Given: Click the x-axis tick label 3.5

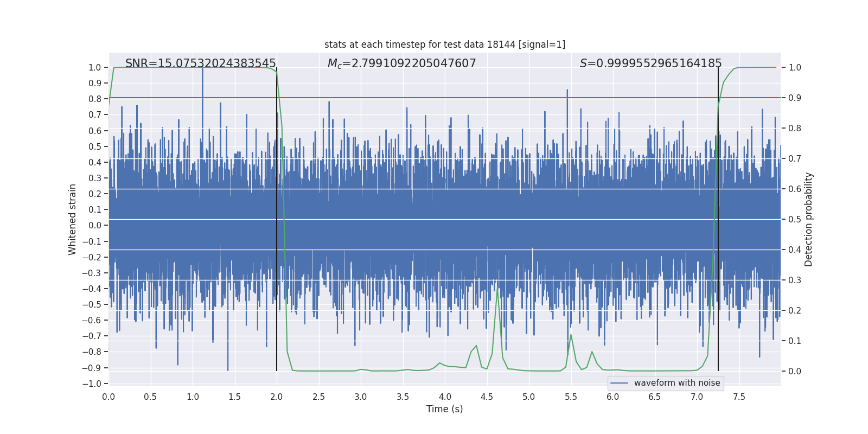Looking at the screenshot, I should click(x=403, y=397).
